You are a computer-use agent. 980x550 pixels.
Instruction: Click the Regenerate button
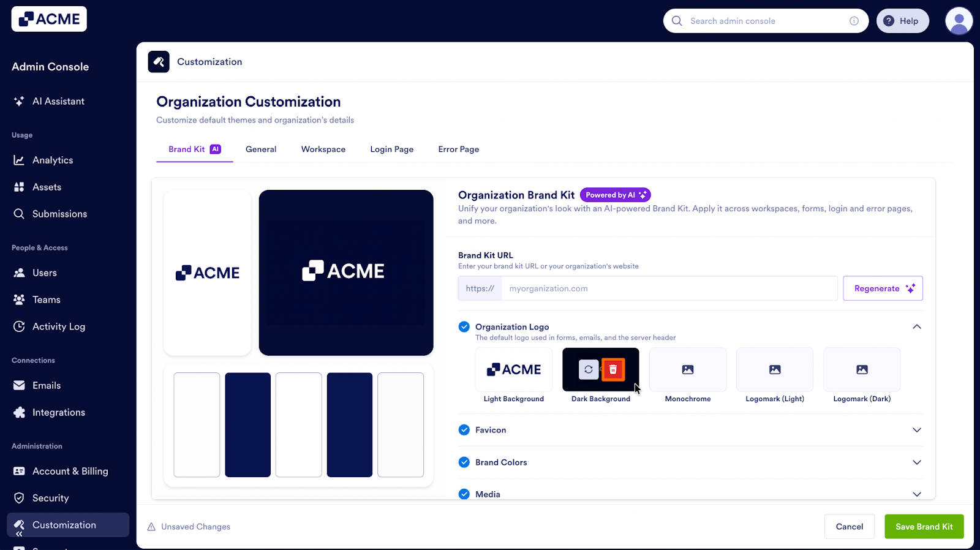[883, 288]
